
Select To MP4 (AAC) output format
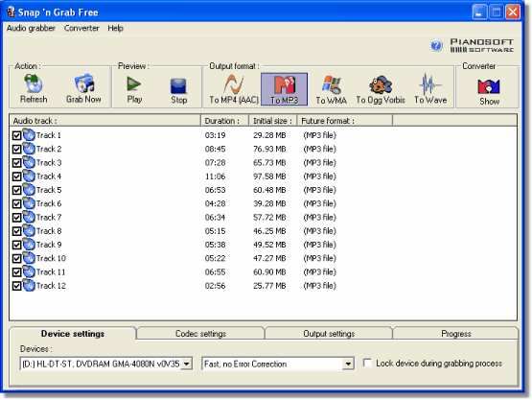click(x=234, y=89)
